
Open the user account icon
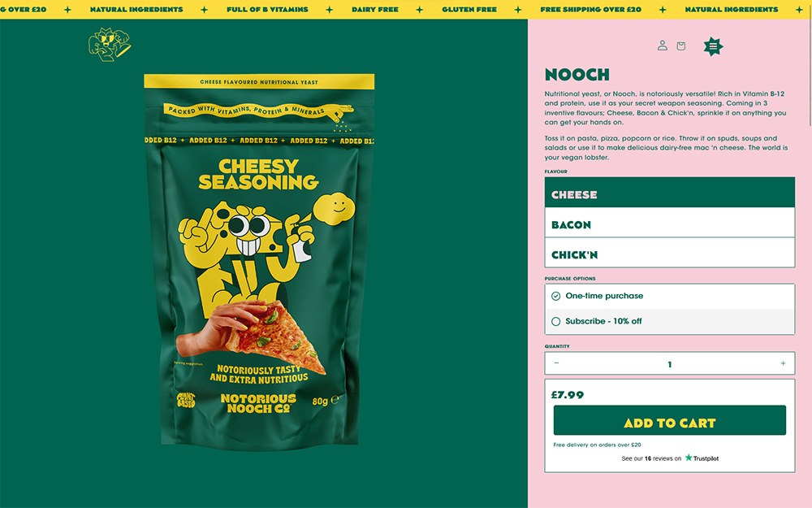pyautogui.click(x=662, y=46)
